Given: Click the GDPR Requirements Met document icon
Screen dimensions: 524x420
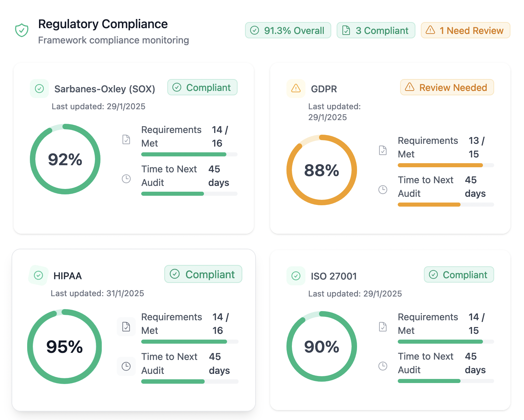Looking at the screenshot, I should pos(383,150).
